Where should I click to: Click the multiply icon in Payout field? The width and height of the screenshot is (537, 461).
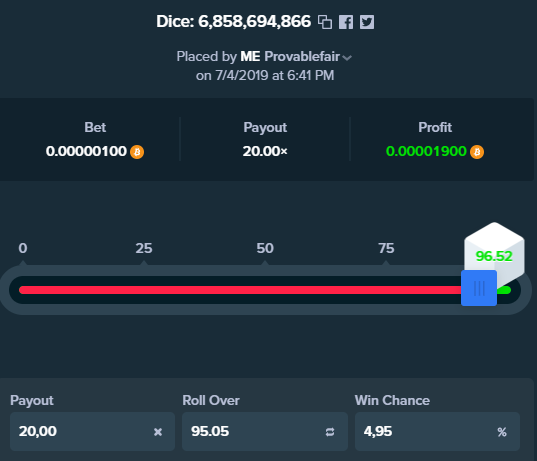coord(158,432)
